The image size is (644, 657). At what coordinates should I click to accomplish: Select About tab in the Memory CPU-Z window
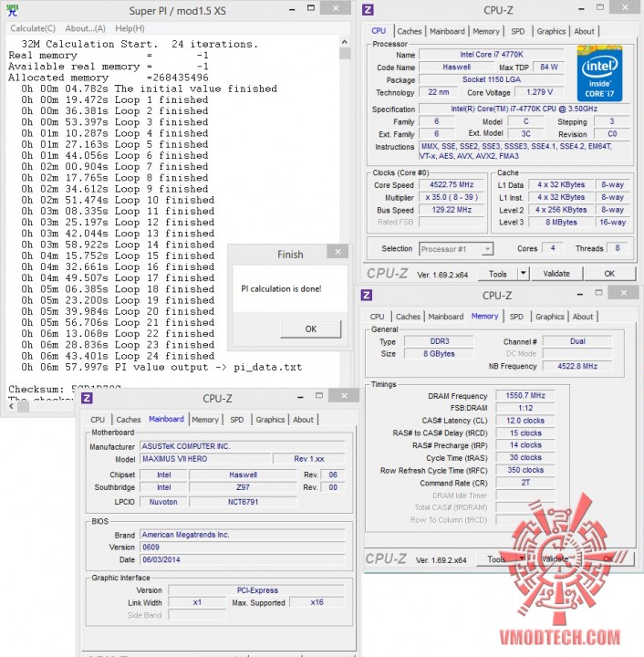[583, 317]
